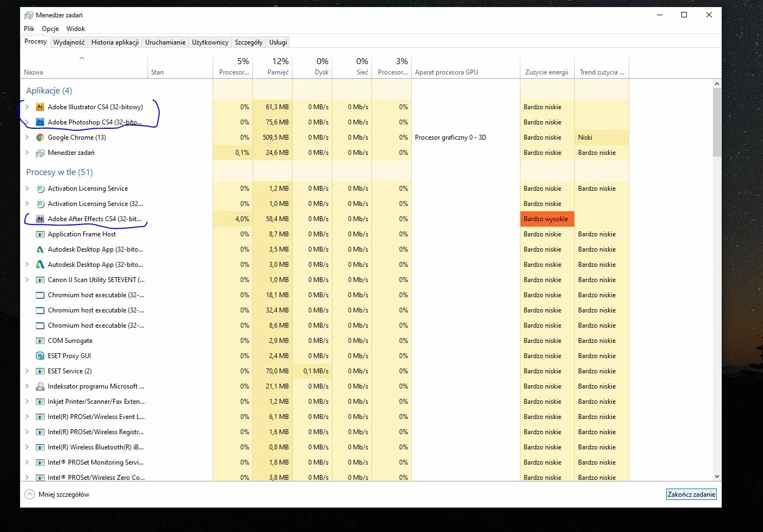Click the Menedżer zadań row icon
Screen dimensions: 763x532
pos(40,153)
